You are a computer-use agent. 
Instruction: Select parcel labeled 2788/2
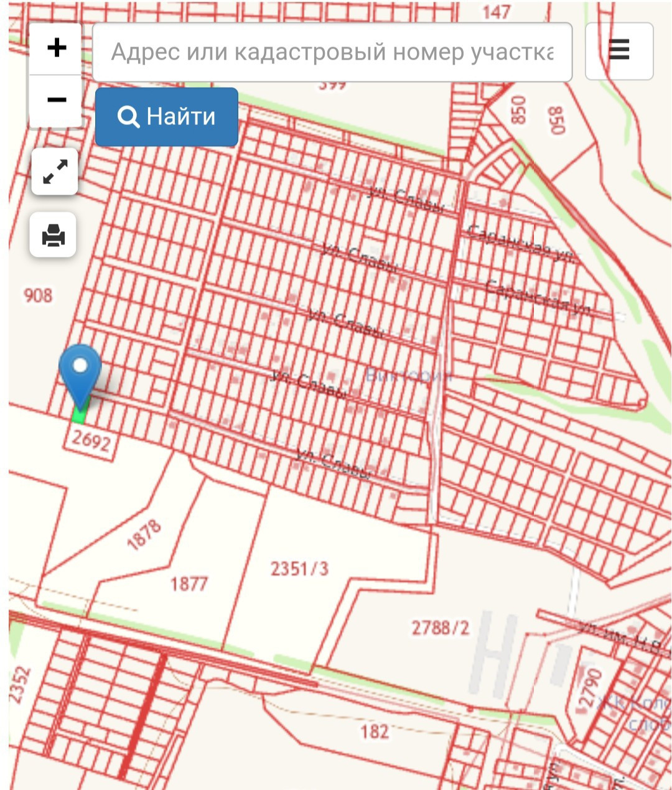(441, 627)
